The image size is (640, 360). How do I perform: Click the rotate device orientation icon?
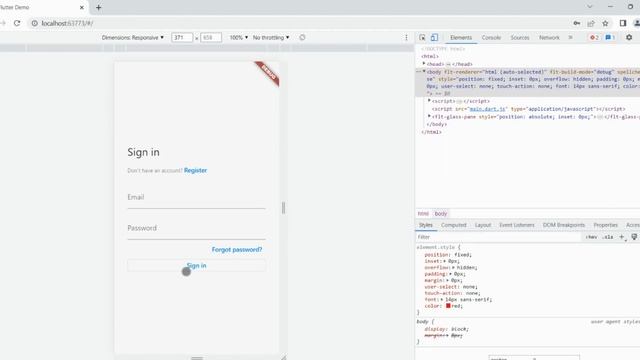pyautogui.click(x=302, y=38)
